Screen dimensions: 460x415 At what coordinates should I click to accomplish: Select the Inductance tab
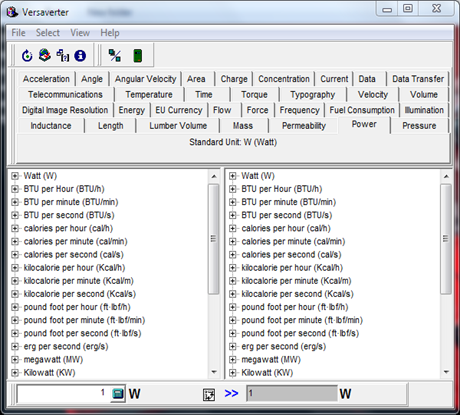pyautogui.click(x=51, y=126)
